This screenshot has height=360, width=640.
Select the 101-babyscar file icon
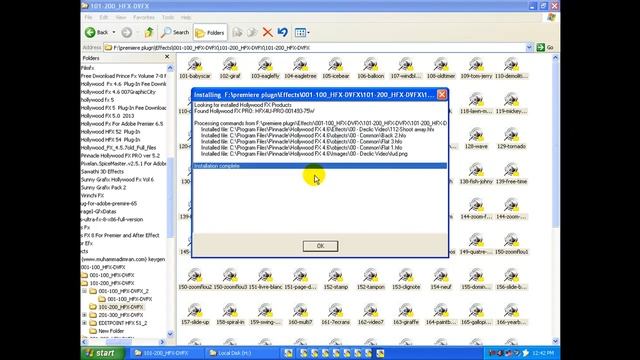click(x=195, y=68)
